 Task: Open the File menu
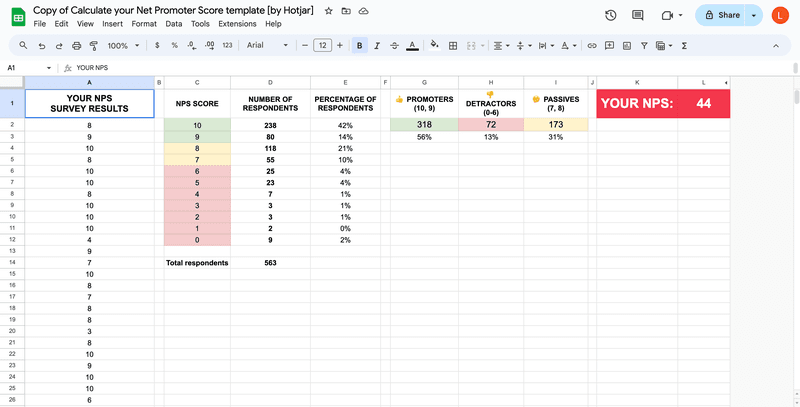[x=39, y=23]
